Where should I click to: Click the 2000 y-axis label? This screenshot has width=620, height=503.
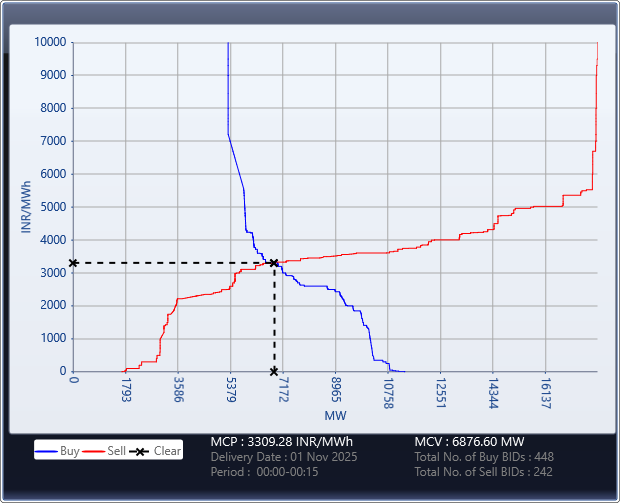53,305
